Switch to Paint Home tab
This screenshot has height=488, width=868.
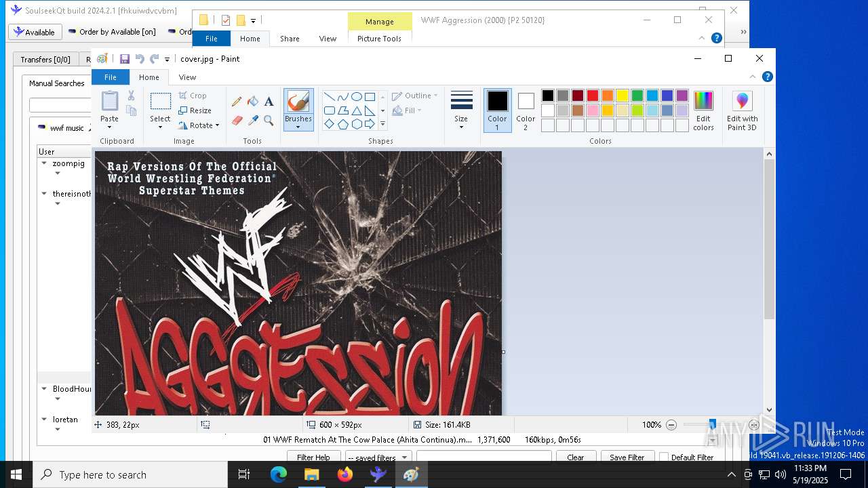[x=149, y=77]
